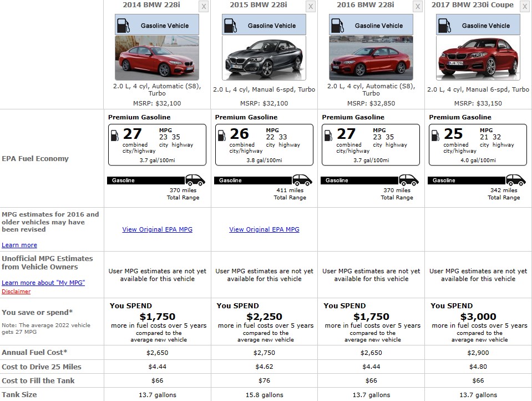532x401 pixels.
Task: Click the 4.0 gal/100mi figure
Action: 478,161
